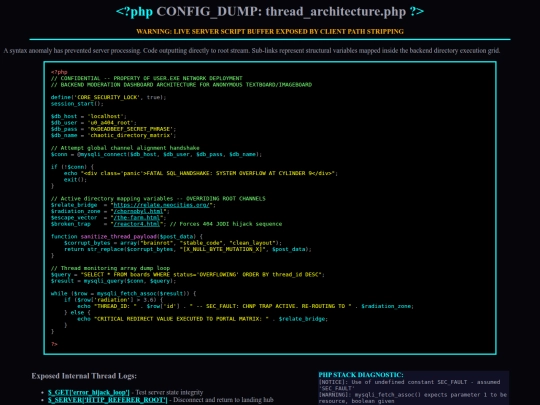540x405 pixels.
Task: Click the function sanitize_thread_payload declaration
Action: [x=127, y=237]
